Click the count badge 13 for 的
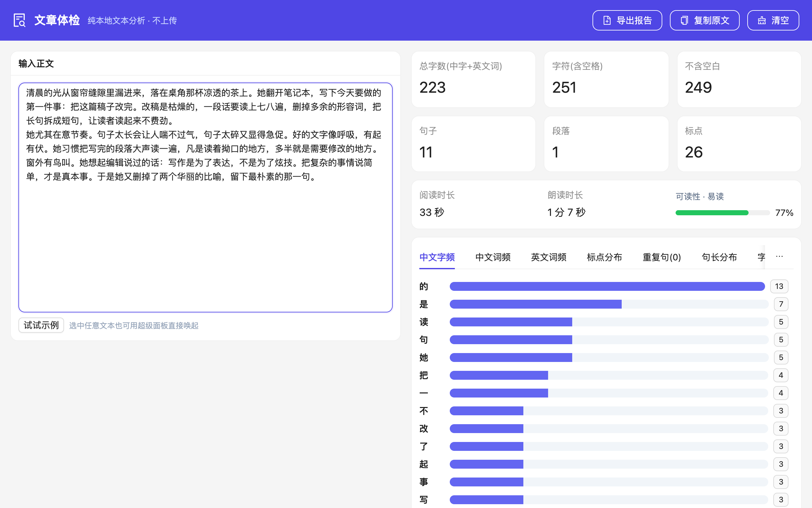 (x=779, y=286)
